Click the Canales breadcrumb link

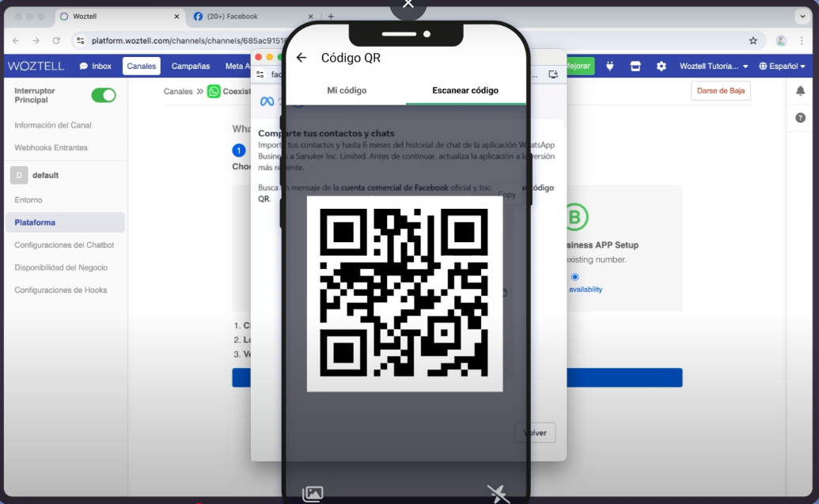coord(178,92)
